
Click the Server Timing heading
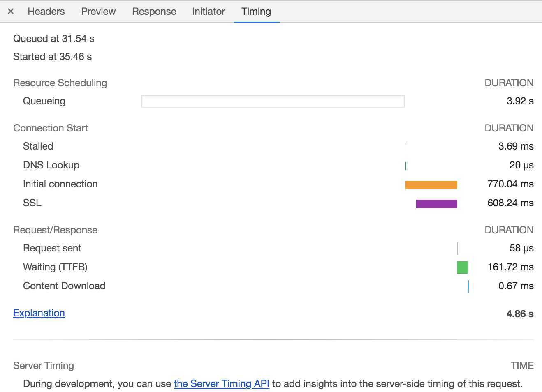pyautogui.click(x=44, y=366)
